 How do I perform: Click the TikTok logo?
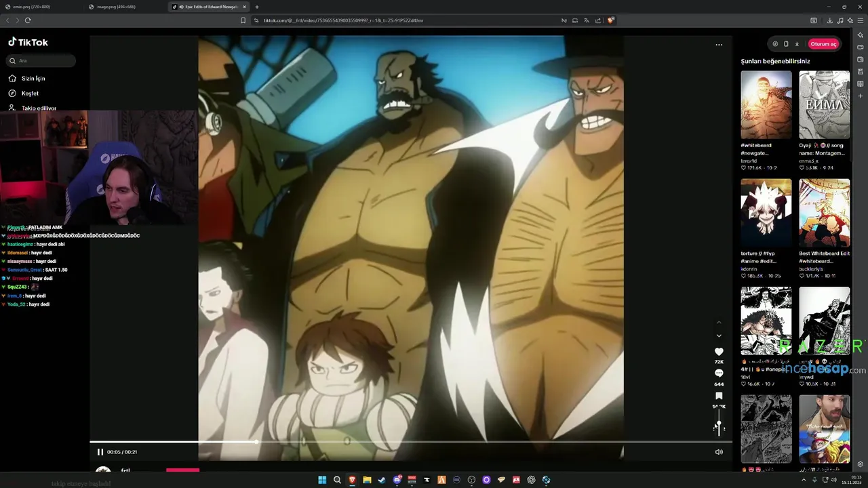(28, 42)
